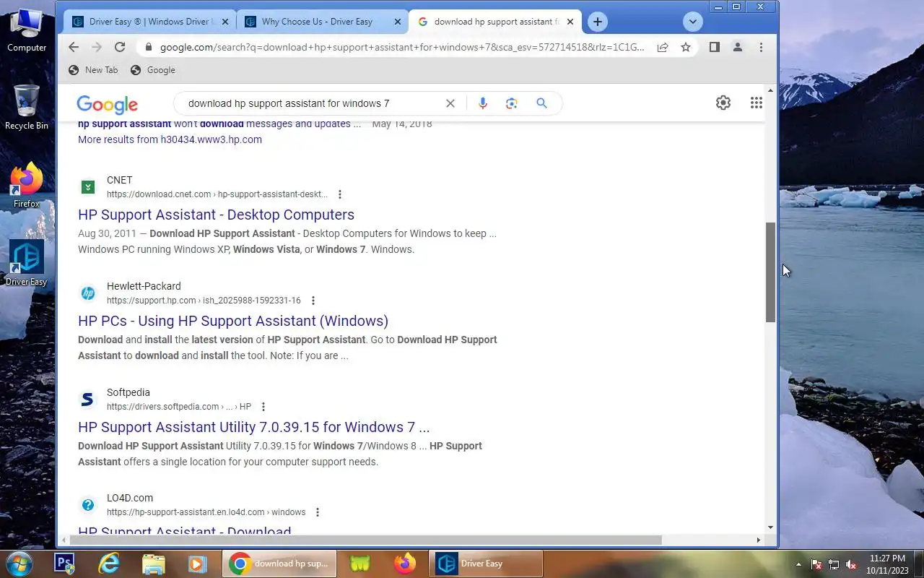Switch to Driver Easy taskbar window
Screen dimensions: 924x578
[486, 564]
